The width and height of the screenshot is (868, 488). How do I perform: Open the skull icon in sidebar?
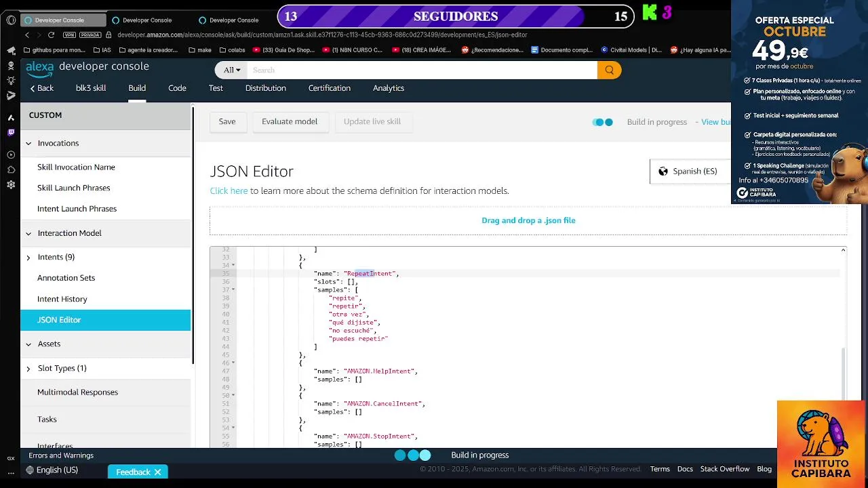(x=11, y=66)
